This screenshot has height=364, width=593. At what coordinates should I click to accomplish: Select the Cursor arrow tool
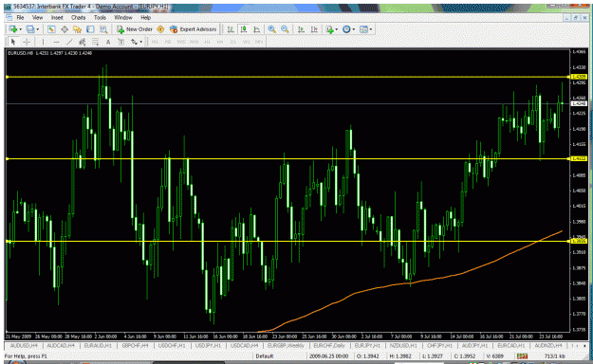(13, 42)
